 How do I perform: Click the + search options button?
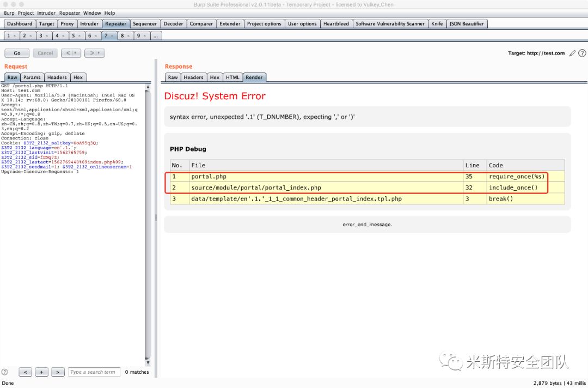coord(41,372)
